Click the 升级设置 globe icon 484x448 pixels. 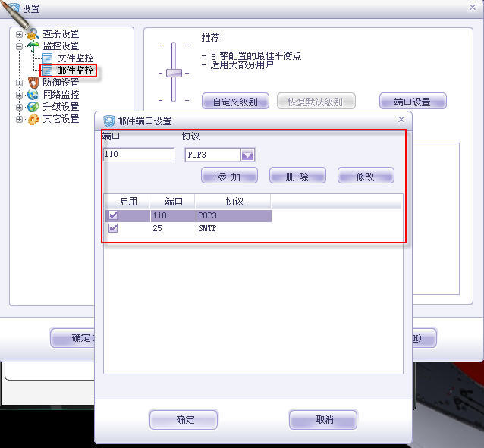(33, 107)
